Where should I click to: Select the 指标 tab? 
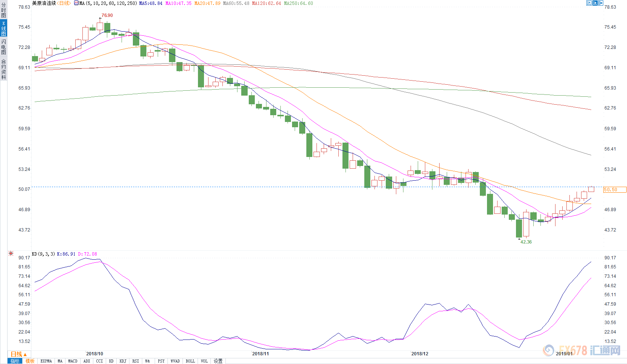click(x=15, y=361)
